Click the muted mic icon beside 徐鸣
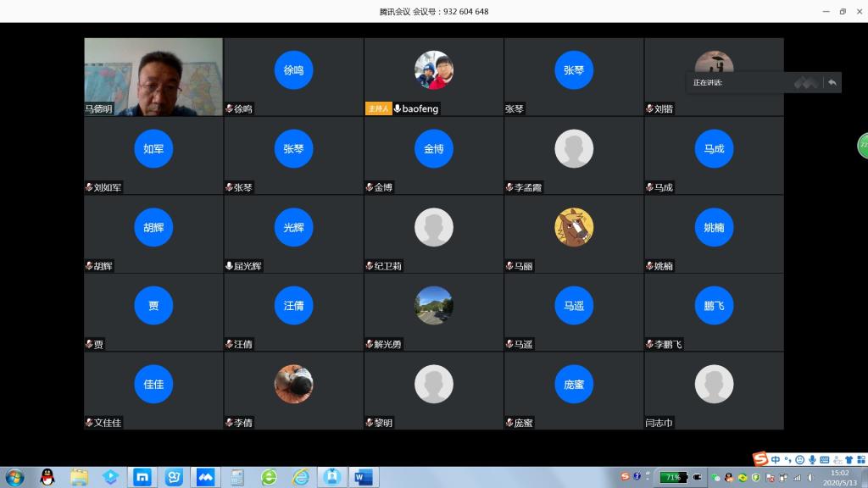The width and height of the screenshot is (868, 488). [229, 108]
